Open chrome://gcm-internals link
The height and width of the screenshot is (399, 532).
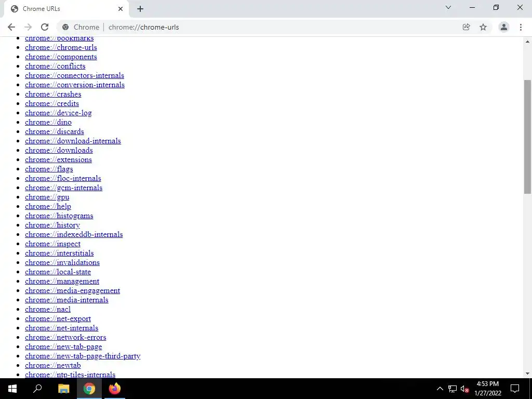click(63, 188)
